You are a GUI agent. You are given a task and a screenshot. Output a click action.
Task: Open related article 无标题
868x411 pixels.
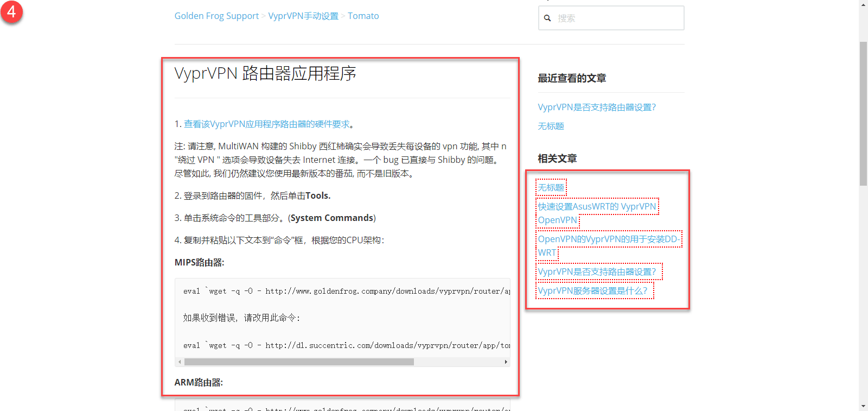coord(551,187)
